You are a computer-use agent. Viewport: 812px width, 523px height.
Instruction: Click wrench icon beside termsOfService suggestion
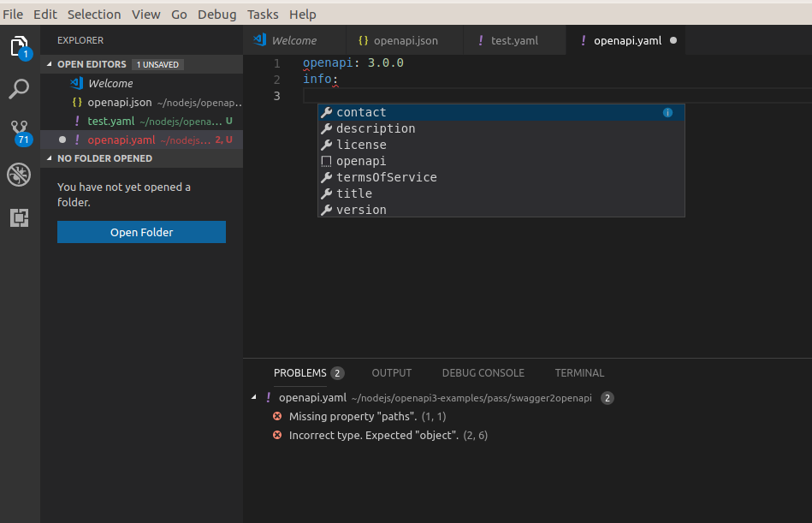(x=326, y=177)
